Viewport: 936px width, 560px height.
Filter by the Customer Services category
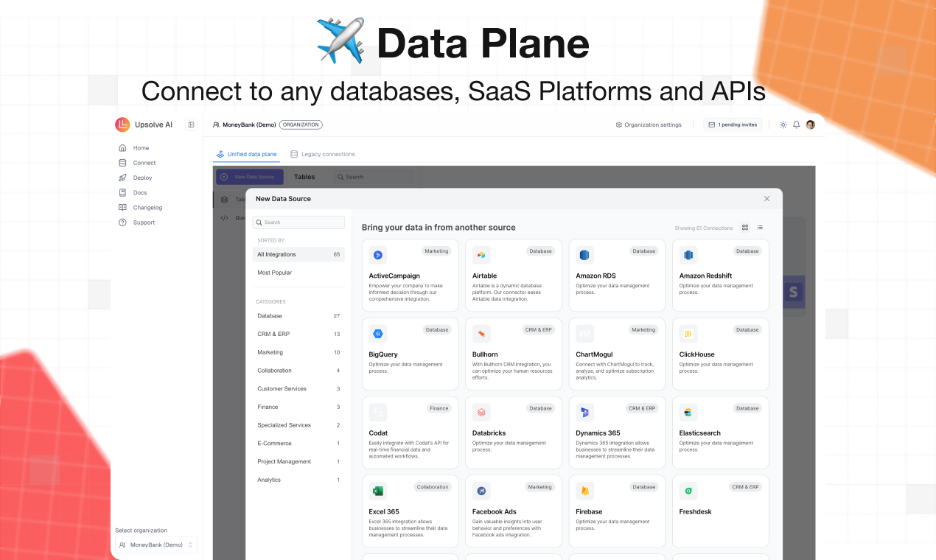pos(298,388)
